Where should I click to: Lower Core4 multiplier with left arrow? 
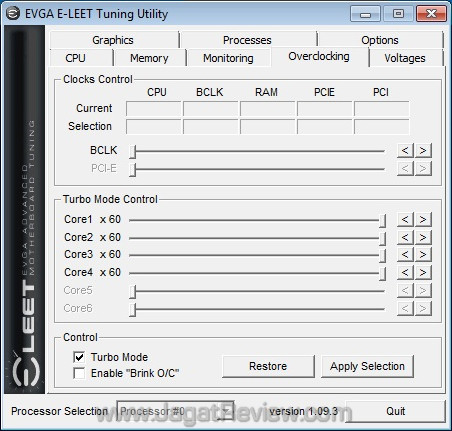[405, 273]
